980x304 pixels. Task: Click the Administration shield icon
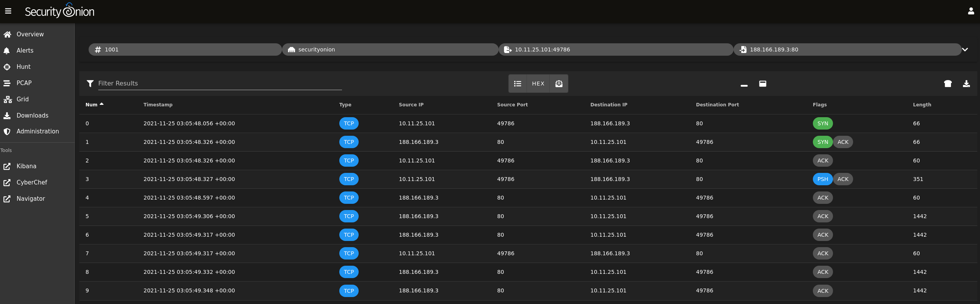7,132
